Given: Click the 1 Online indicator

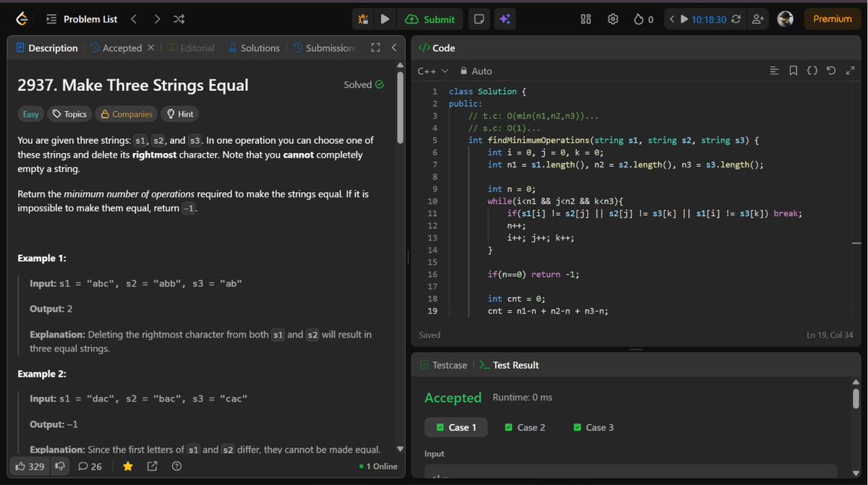Looking at the screenshot, I should tap(378, 466).
